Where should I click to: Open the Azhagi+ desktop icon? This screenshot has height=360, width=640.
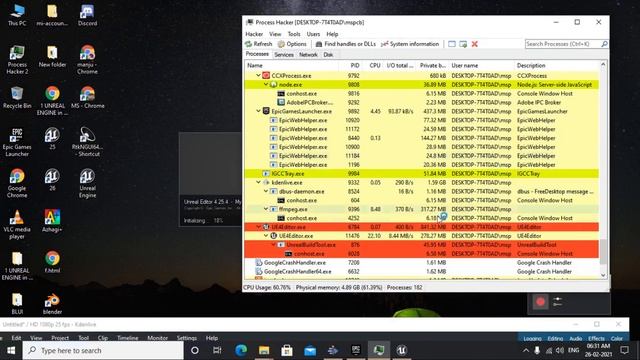[52, 221]
